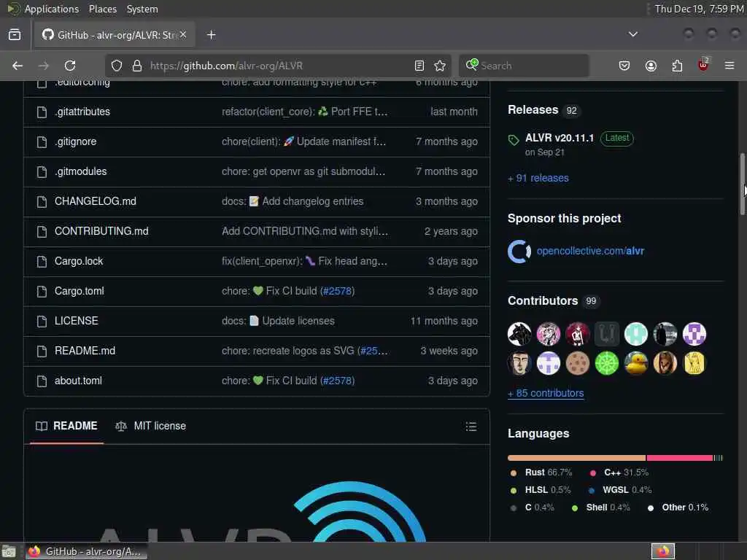Open the cookie contributor avatar
Viewport: 747px width, 560px height.
coord(578,363)
